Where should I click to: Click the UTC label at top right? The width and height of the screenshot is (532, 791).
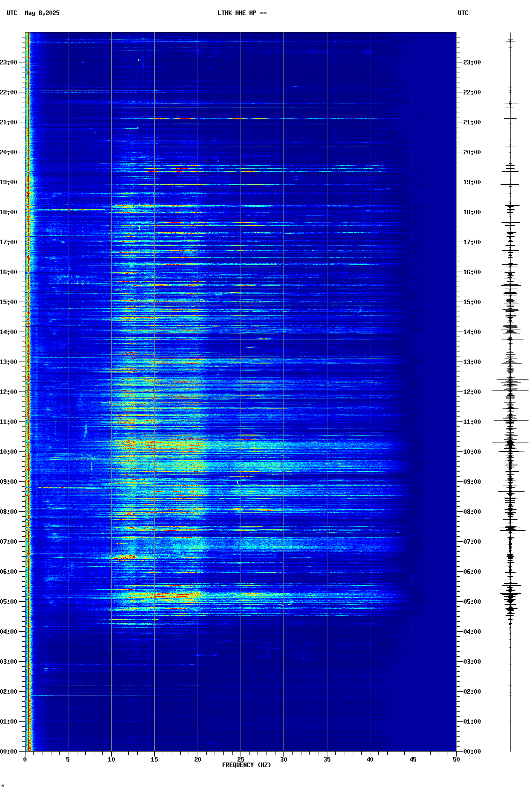(463, 13)
